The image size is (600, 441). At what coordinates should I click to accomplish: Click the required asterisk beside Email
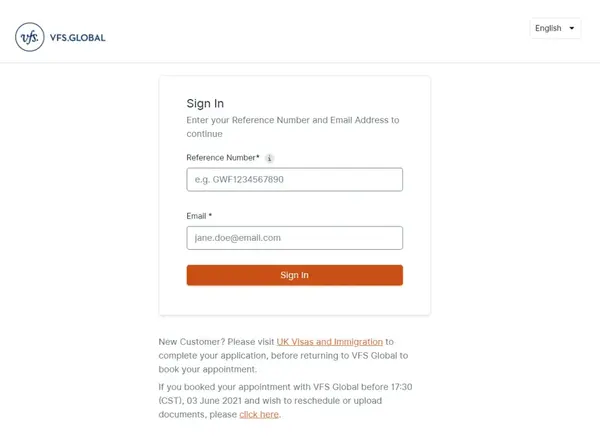point(210,216)
